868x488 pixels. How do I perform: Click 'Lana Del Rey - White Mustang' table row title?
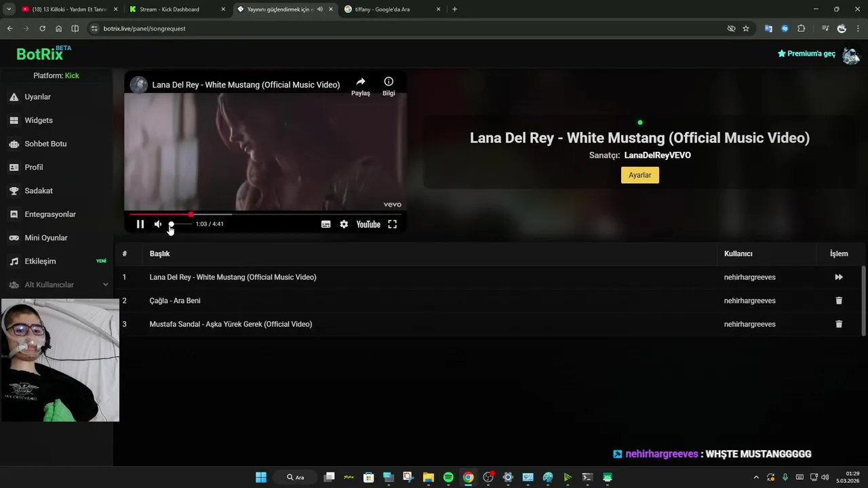[x=233, y=277]
